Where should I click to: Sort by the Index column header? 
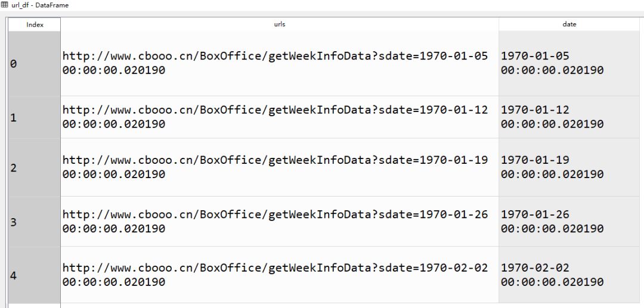35,24
